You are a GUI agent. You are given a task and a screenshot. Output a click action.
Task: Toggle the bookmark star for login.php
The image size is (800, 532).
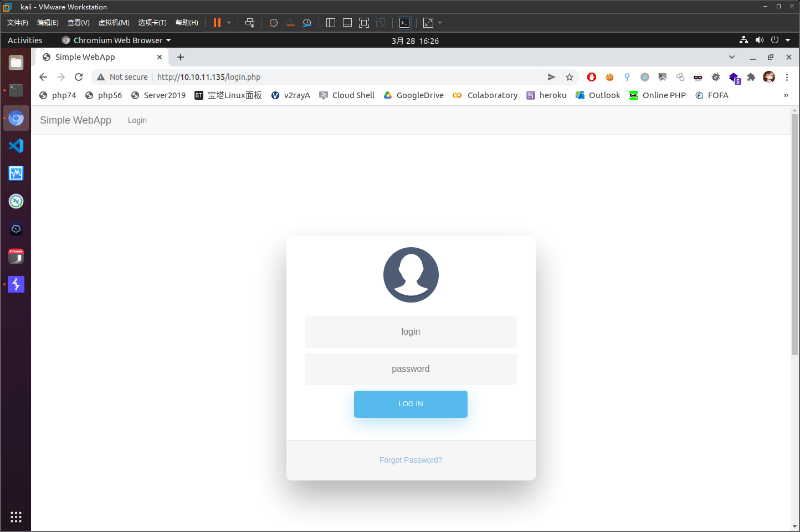(570, 77)
